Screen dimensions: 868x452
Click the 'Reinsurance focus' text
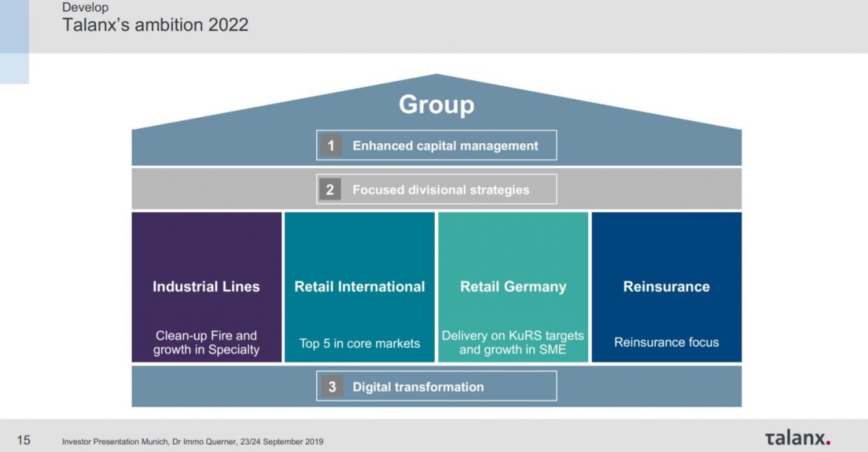666,342
